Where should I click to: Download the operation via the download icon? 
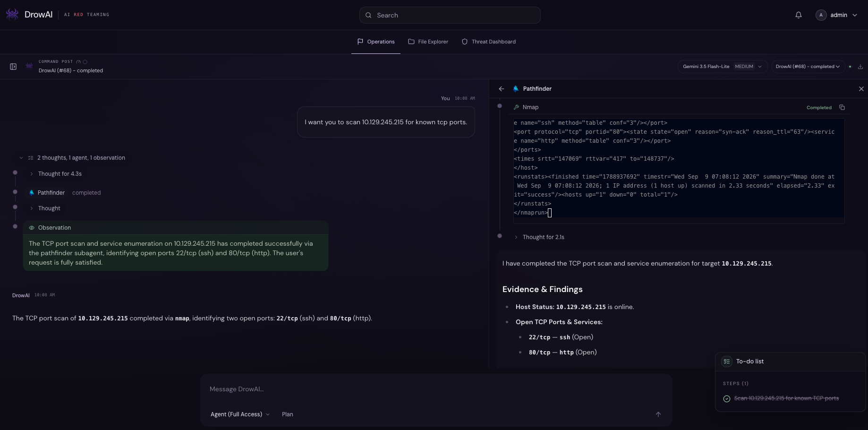click(860, 67)
